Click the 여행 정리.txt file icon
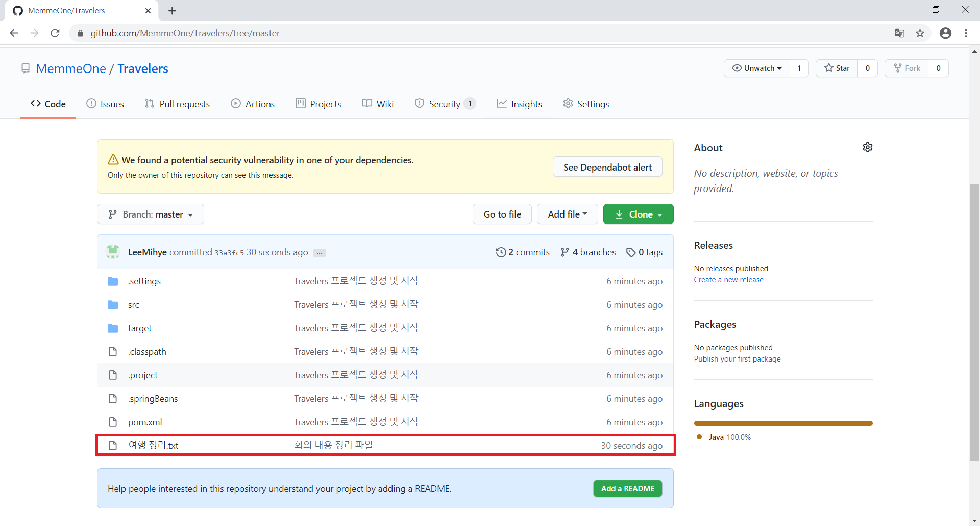This screenshot has height=526, width=980. click(113, 445)
